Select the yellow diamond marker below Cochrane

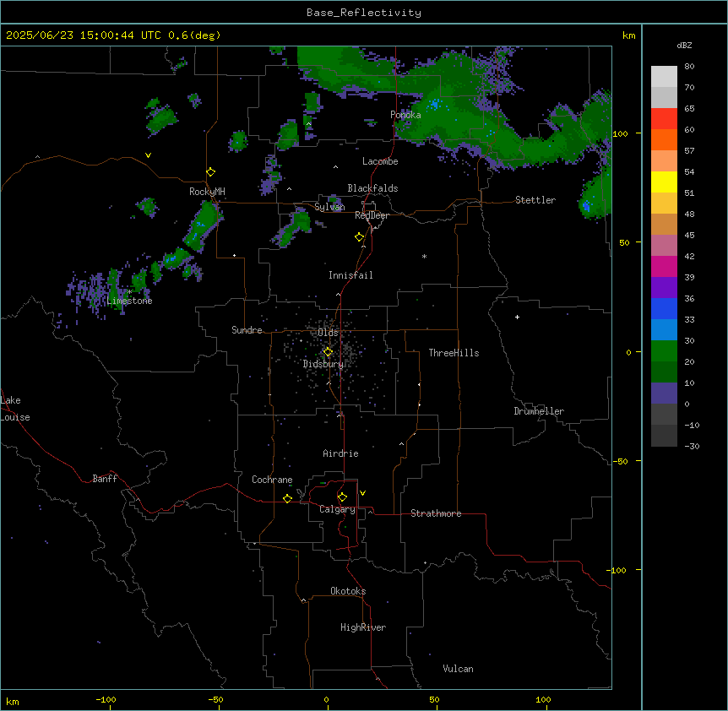coord(287,498)
